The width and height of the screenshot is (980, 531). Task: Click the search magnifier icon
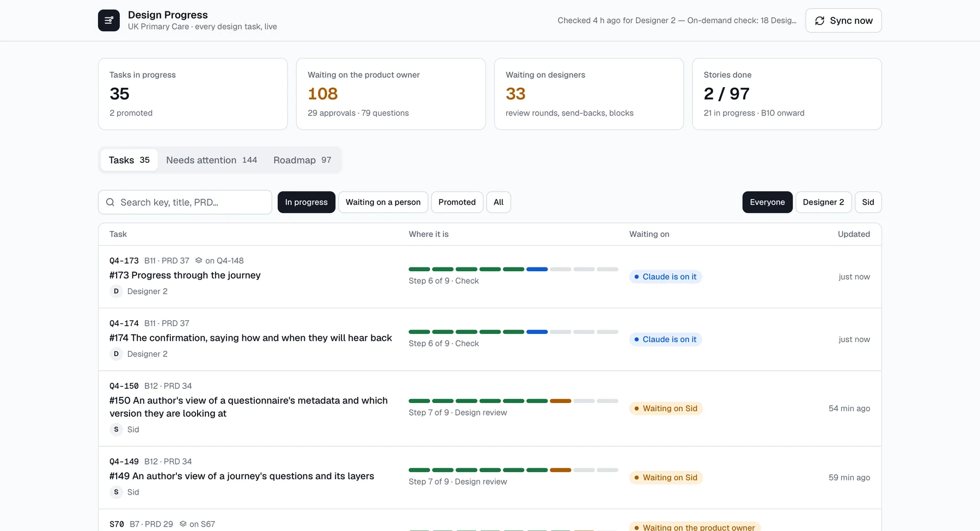point(110,202)
